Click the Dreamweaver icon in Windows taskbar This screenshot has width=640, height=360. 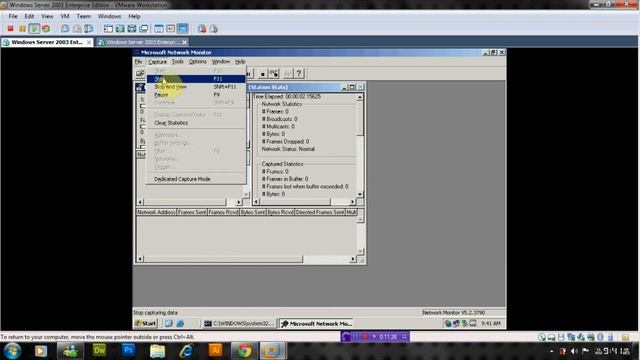click(x=99, y=350)
